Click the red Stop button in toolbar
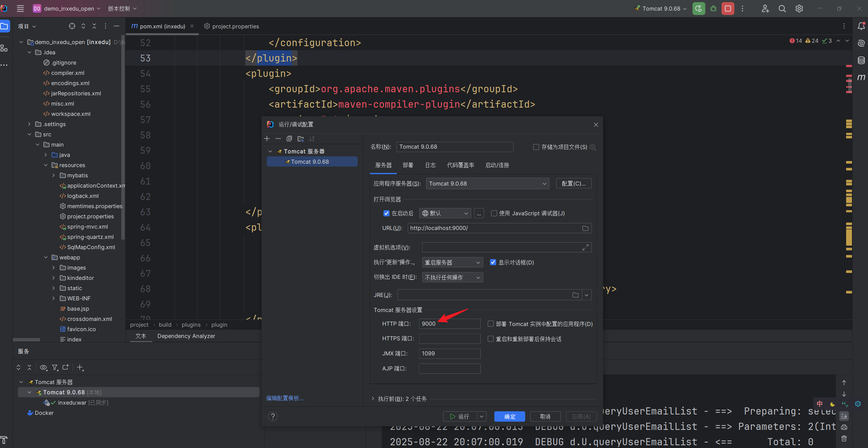The height and width of the screenshot is (448, 868). [x=728, y=9]
